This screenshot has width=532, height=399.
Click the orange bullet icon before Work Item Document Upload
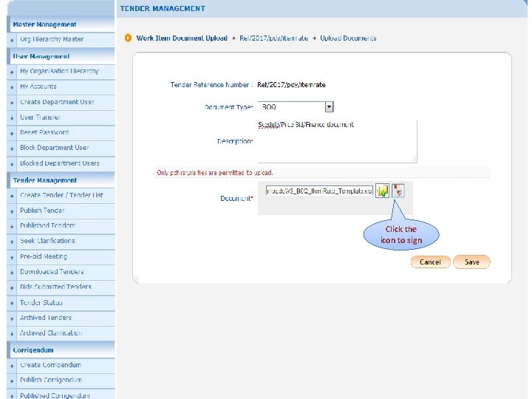(x=128, y=38)
